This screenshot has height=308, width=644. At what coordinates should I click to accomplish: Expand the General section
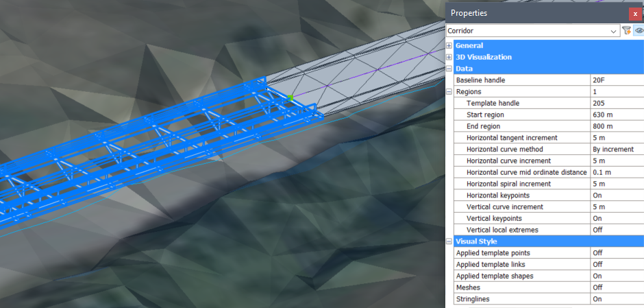[449, 46]
